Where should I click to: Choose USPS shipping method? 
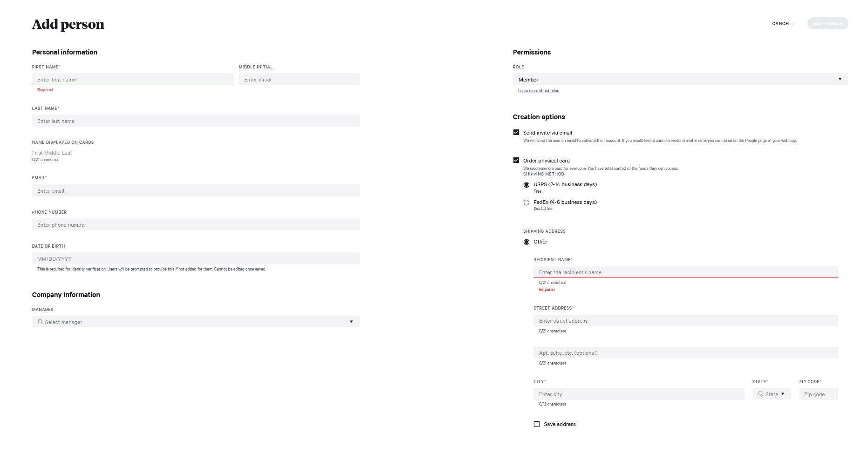click(x=526, y=185)
